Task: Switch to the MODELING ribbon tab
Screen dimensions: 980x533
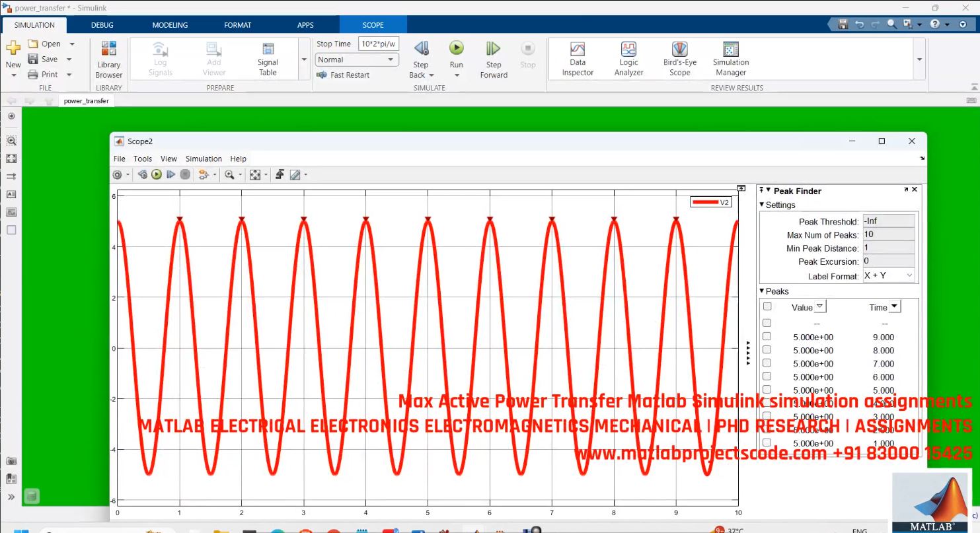Action: click(x=170, y=24)
